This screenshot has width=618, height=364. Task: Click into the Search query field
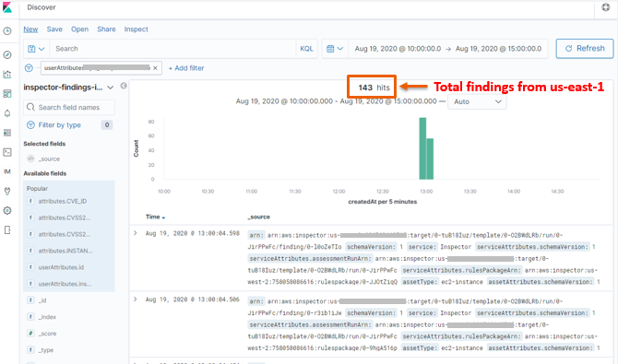tap(172, 49)
